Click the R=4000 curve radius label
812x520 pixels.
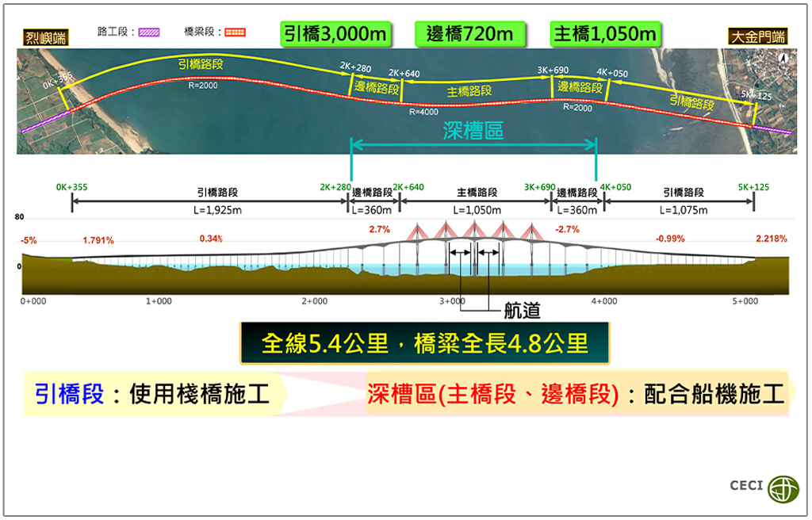point(423,112)
